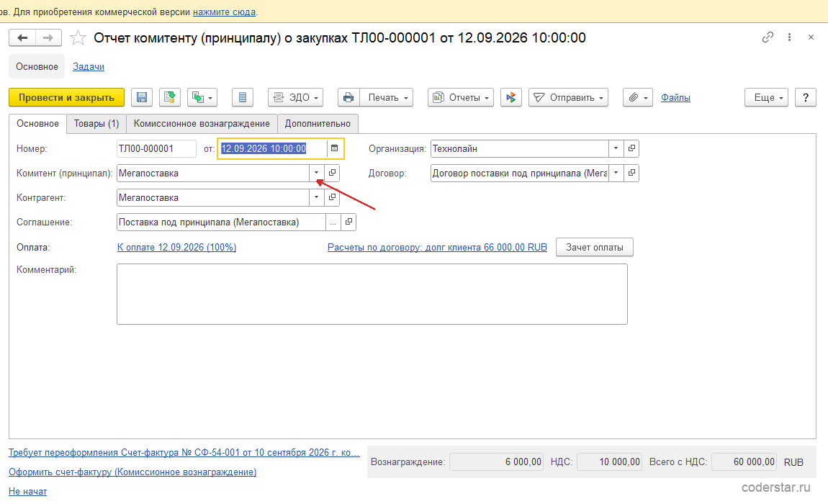The image size is (828, 504).
Task: Click Оформить счет-фактуру link
Action: tap(132, 472)
